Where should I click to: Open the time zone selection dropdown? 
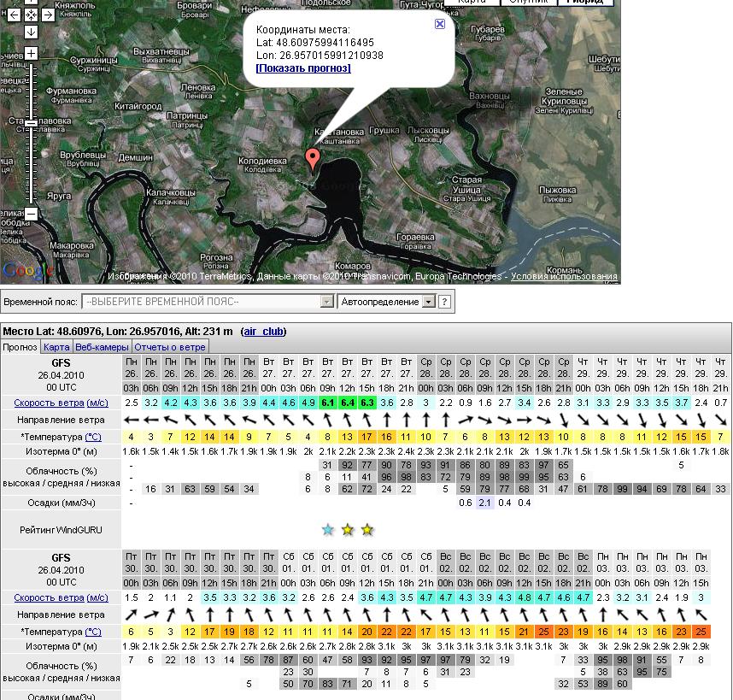pos(207,302)
